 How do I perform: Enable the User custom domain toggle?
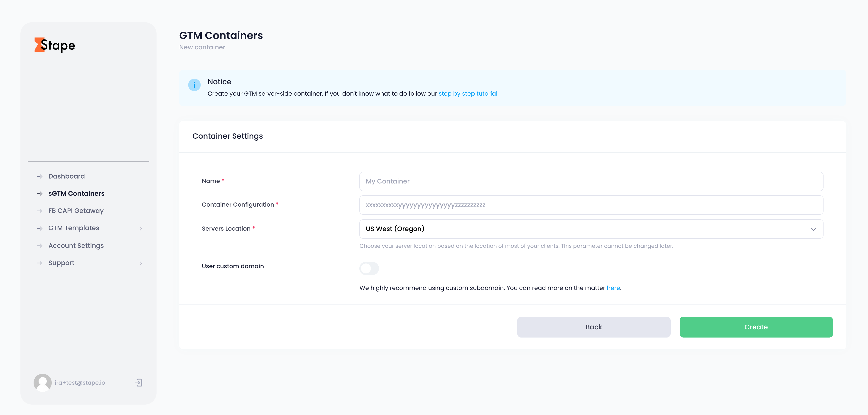369,268
